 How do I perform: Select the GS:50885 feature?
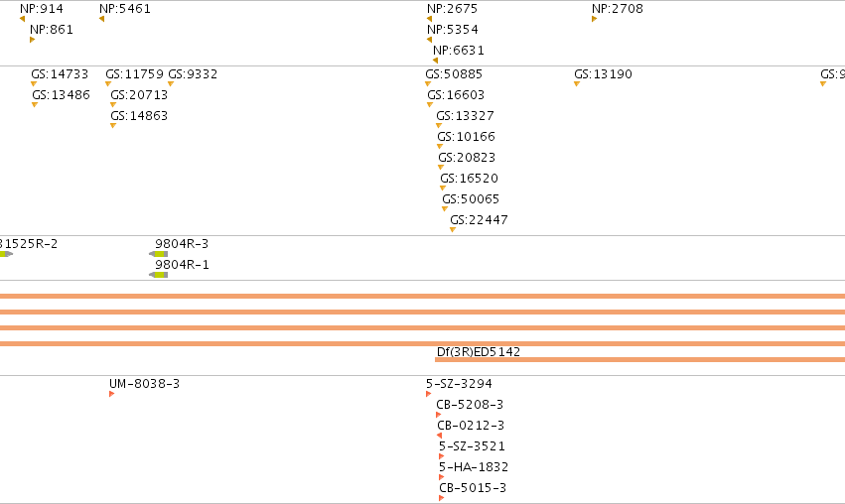click(454, 74)
